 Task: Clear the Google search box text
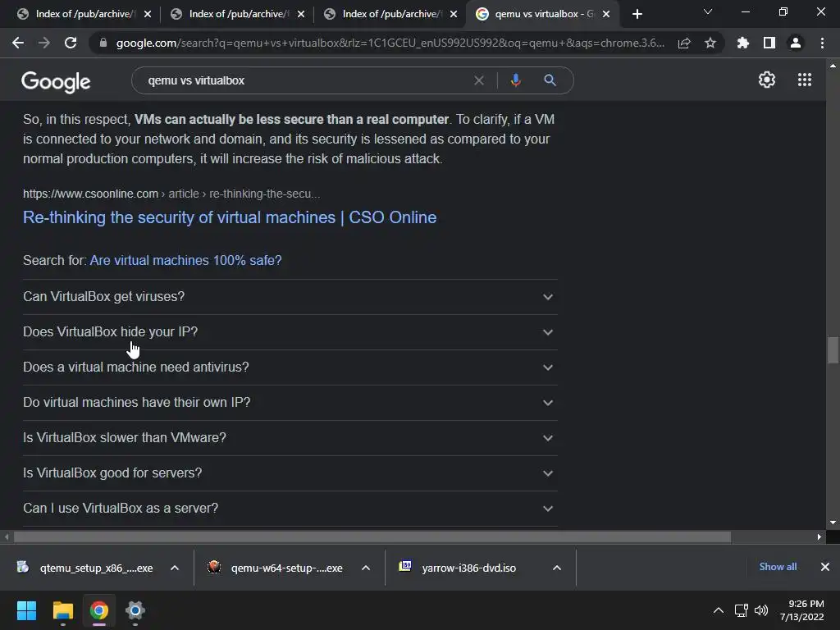(479, 80)
